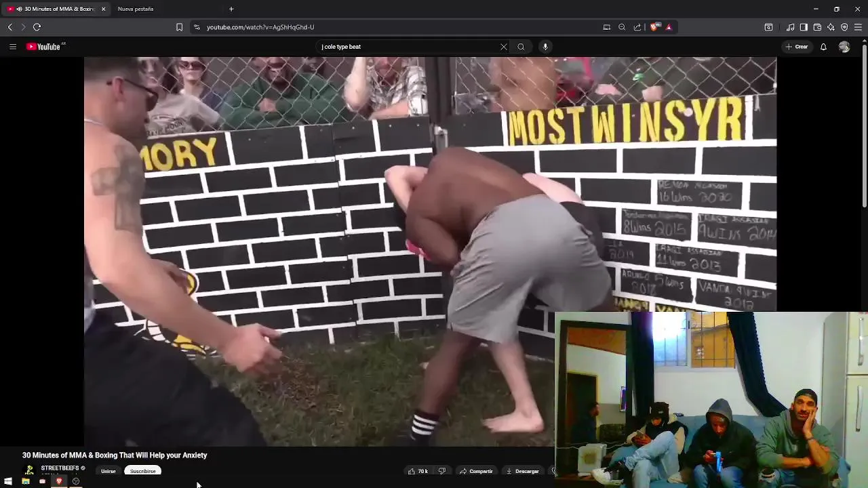The image size is (868, 488).
Task: Clear the search box text with the X
Action: coord(504,47)
